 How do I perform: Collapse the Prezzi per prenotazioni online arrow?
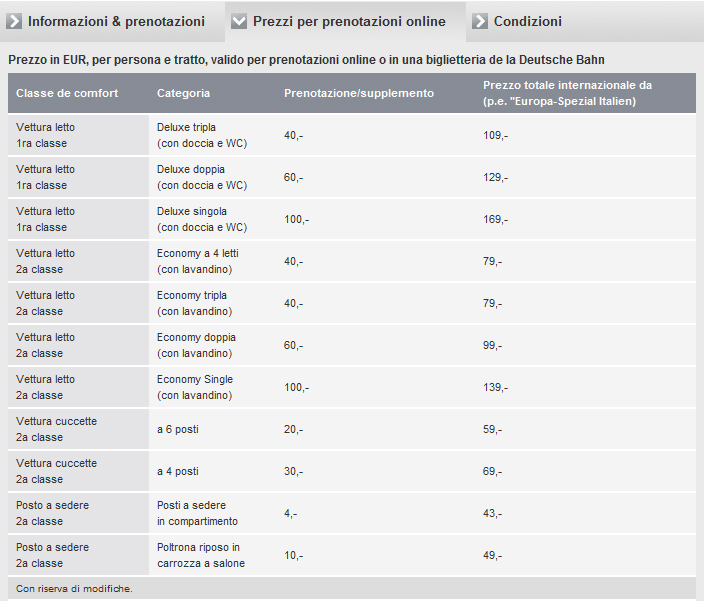coord(239,21)
